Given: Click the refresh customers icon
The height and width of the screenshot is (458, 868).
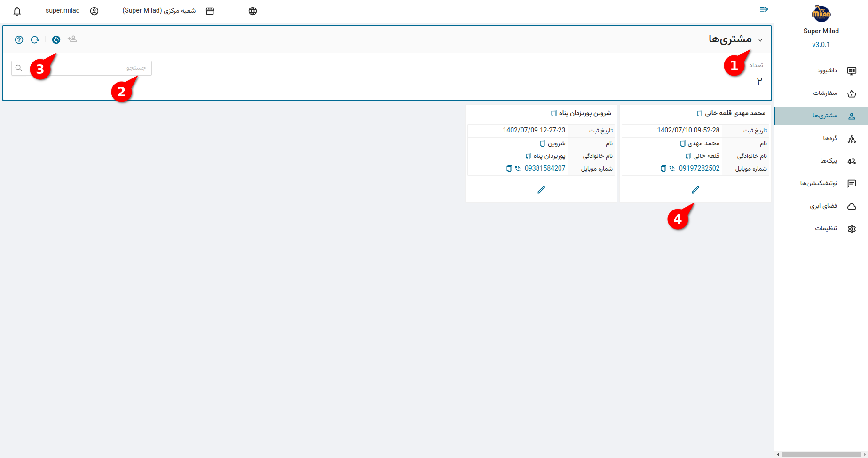Looking at the screenshot, I should click(35, 40).
